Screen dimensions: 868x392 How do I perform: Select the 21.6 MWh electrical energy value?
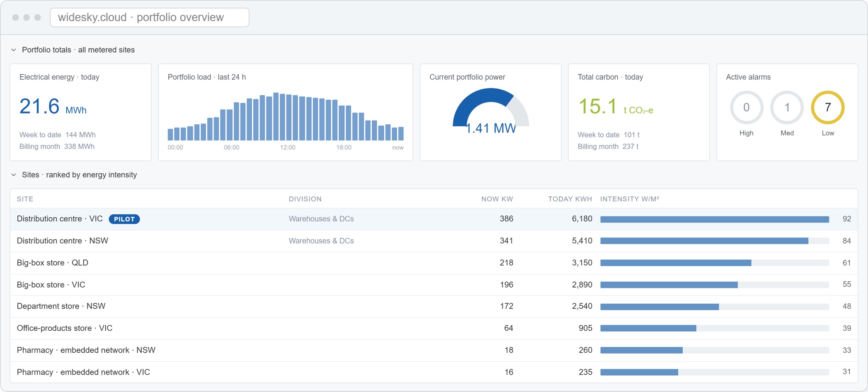point(53,106)
